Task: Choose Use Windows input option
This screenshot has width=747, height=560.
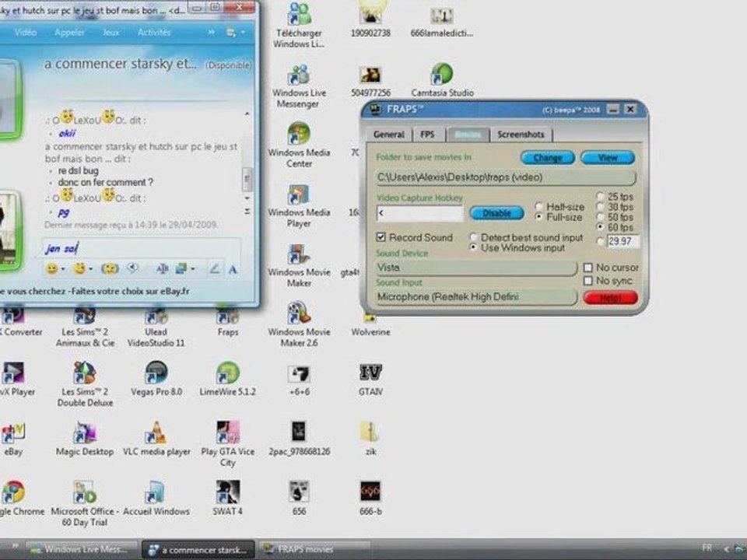Action: tap(473, 247)
